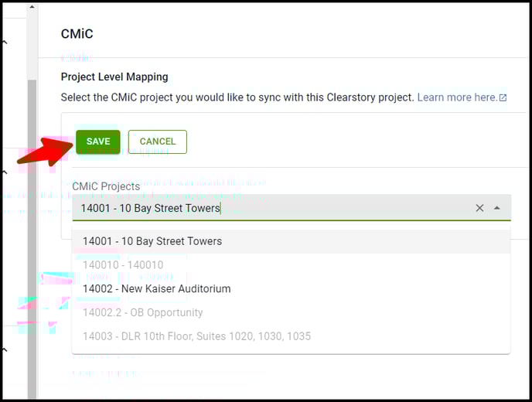Click the mapping instruction sentence text
Screen dimensions: 532x402
click(237, 97)
